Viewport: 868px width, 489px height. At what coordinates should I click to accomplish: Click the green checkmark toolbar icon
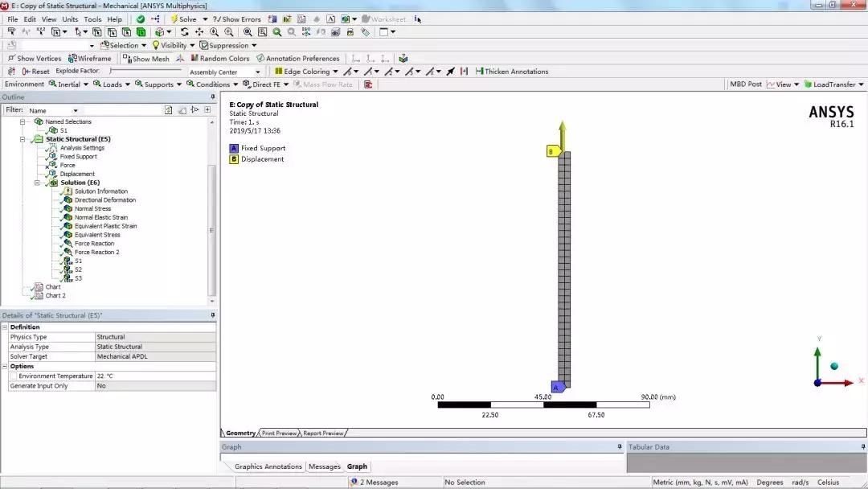tap(141, 18)
